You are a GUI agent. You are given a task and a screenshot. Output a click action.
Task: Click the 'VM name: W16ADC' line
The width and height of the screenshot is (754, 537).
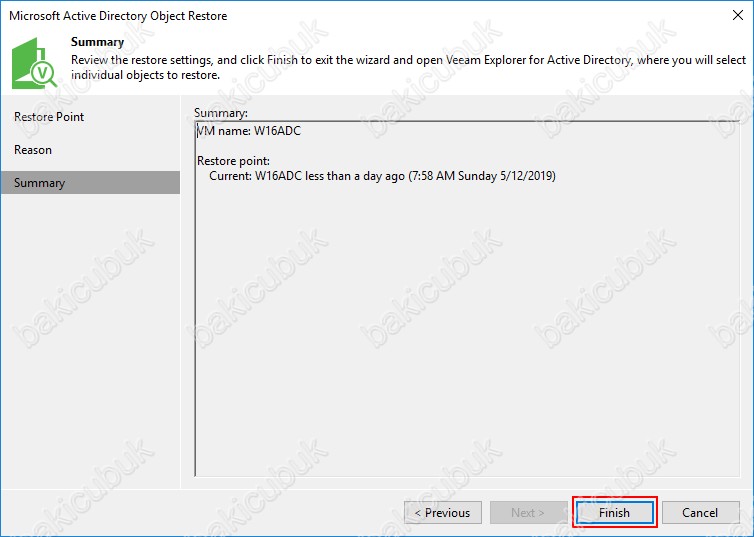coord(249,131)
